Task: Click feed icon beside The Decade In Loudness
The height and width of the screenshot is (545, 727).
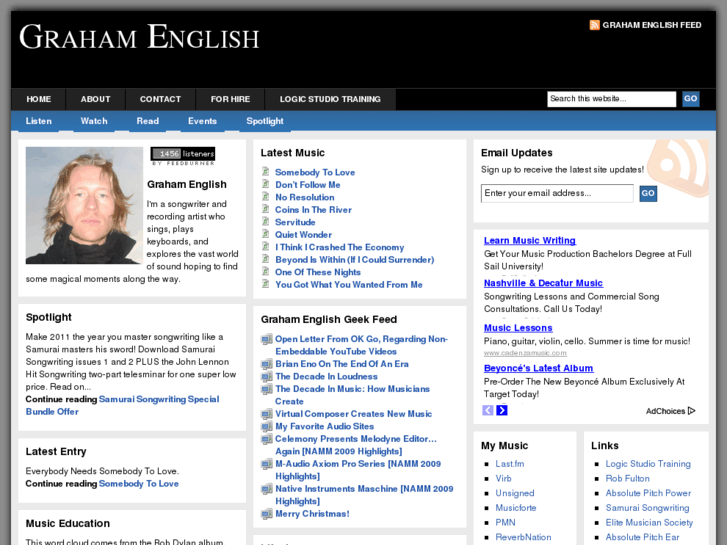Action: pos(267,377)
